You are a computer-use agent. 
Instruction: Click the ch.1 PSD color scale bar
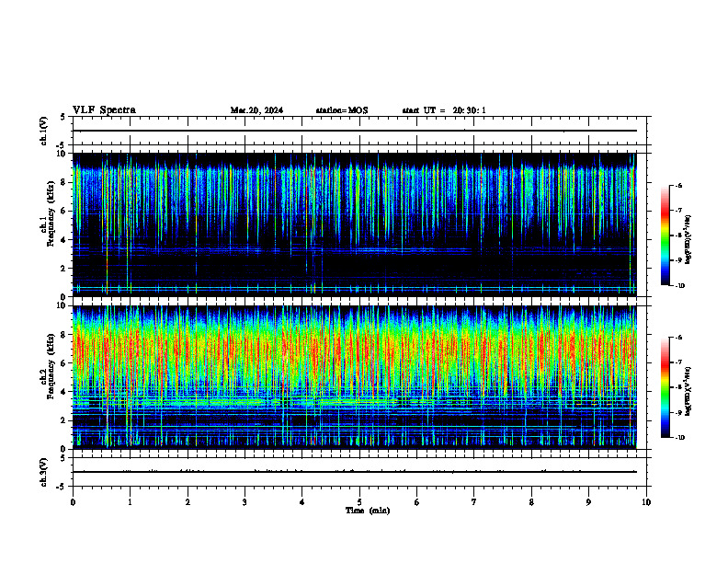point(665,236)
